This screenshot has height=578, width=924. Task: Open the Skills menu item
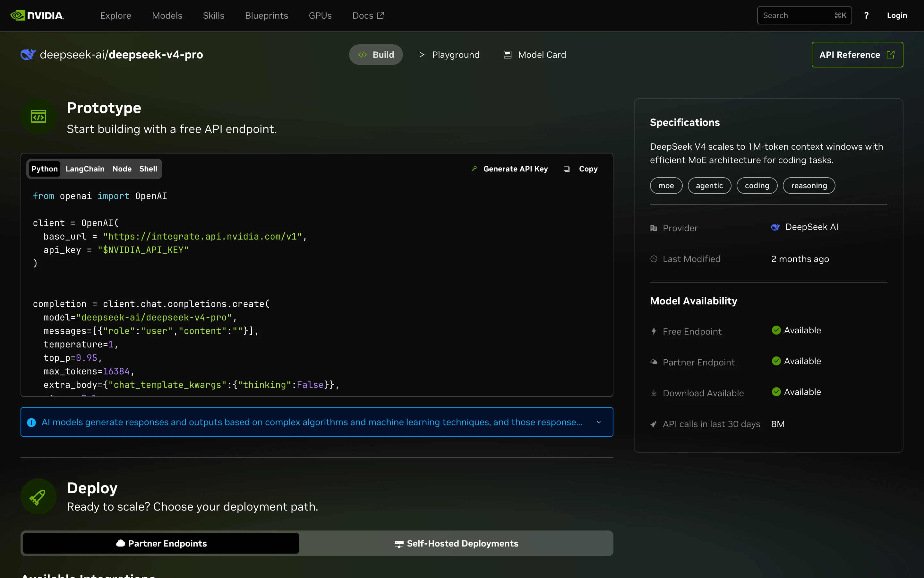click(x=213, y=15)
